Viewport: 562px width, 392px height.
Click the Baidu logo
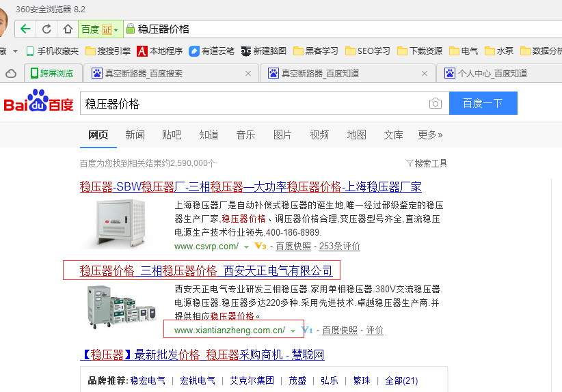click(38, 101)
